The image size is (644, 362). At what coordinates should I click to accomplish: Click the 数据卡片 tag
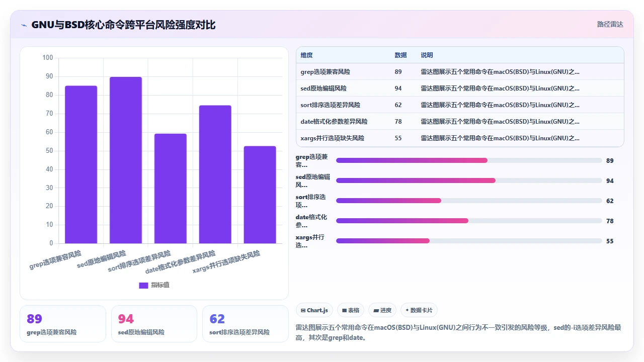419,310
